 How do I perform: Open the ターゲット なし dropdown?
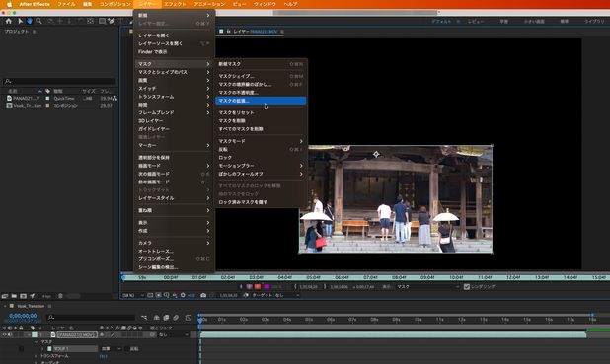tap(275, 295)
